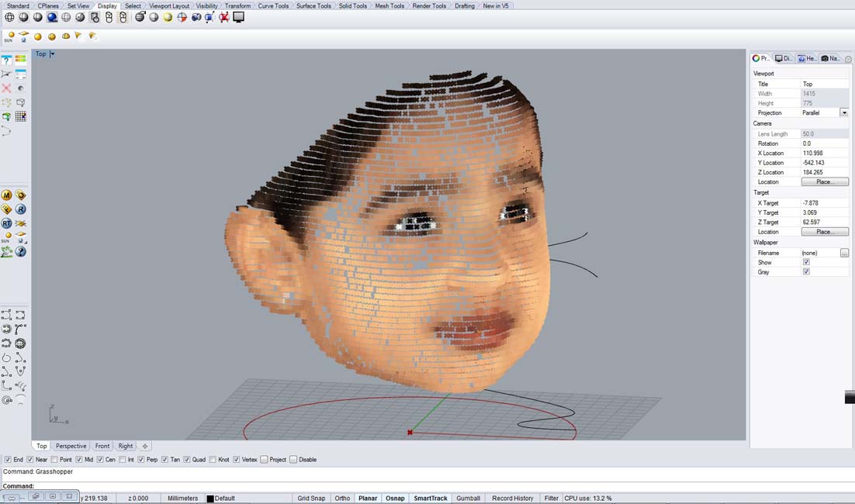The width and height of the screenshot is (855, 504).
Task: Click the X Target value field
Action: tap(824, 203)
